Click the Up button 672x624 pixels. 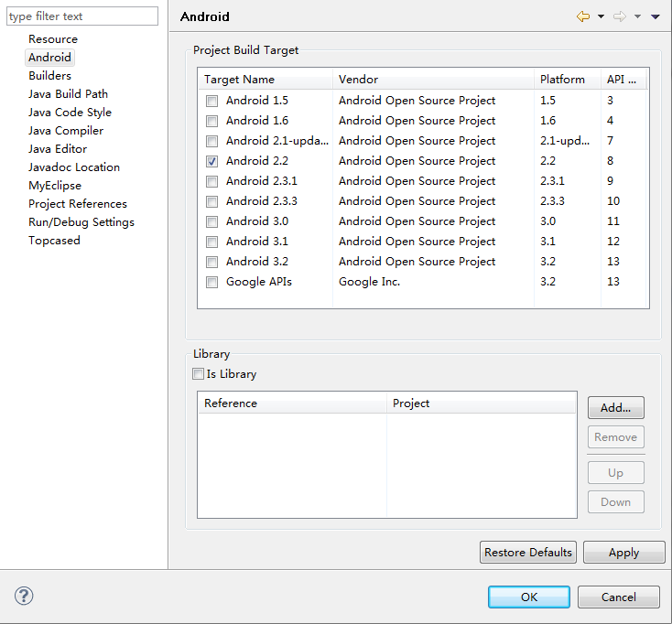616,472
